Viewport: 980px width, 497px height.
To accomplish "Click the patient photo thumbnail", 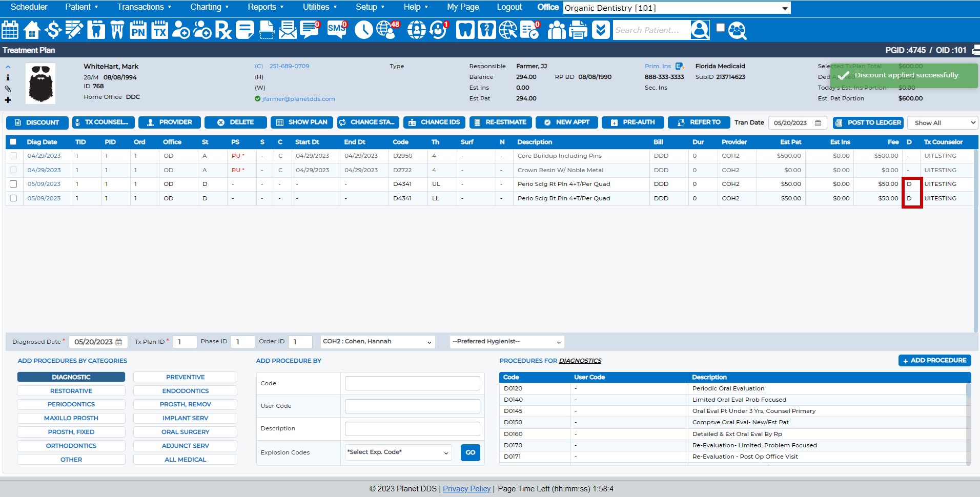I will [x=40, y=84].
